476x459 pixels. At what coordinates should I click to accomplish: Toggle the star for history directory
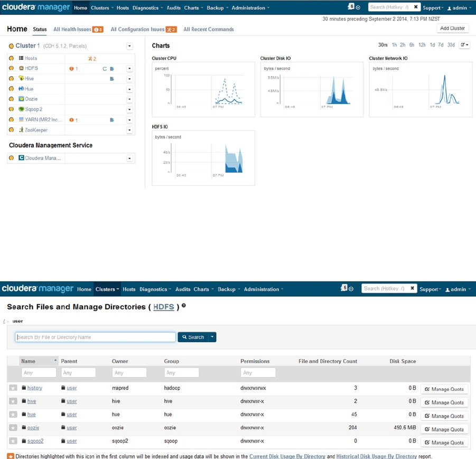click(x=13, y=388)
